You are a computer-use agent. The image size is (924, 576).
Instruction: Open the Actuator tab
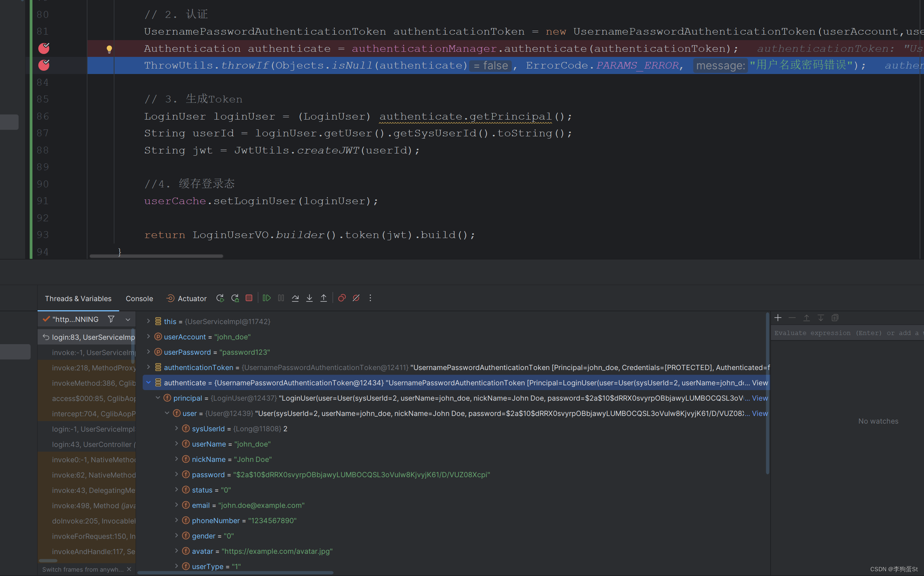(187, 299)
